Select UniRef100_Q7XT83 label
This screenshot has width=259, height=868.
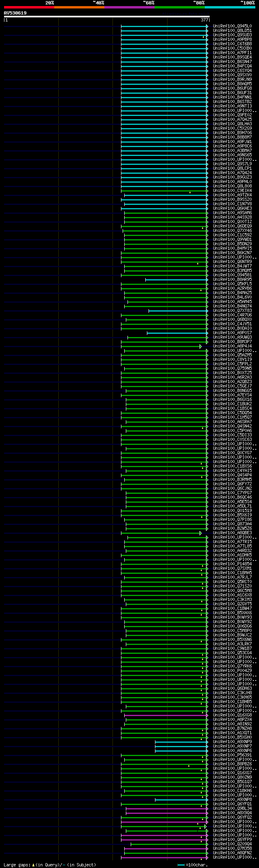(x=232, y=310)
